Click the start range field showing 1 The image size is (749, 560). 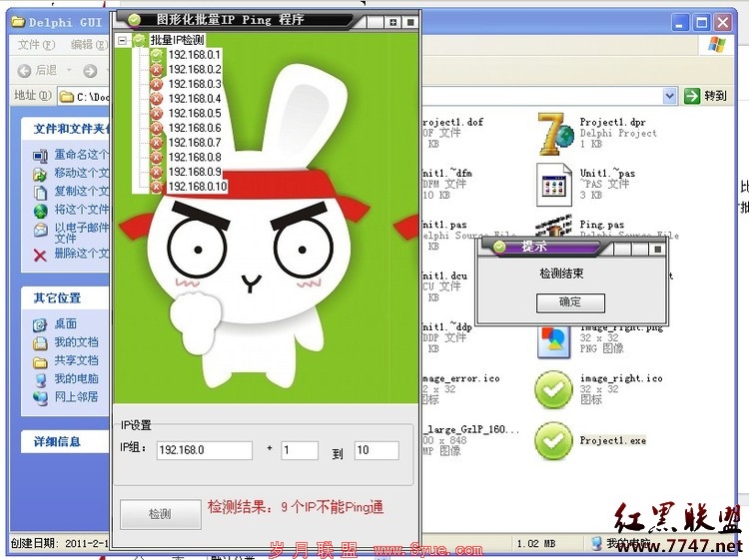point(300,450)
